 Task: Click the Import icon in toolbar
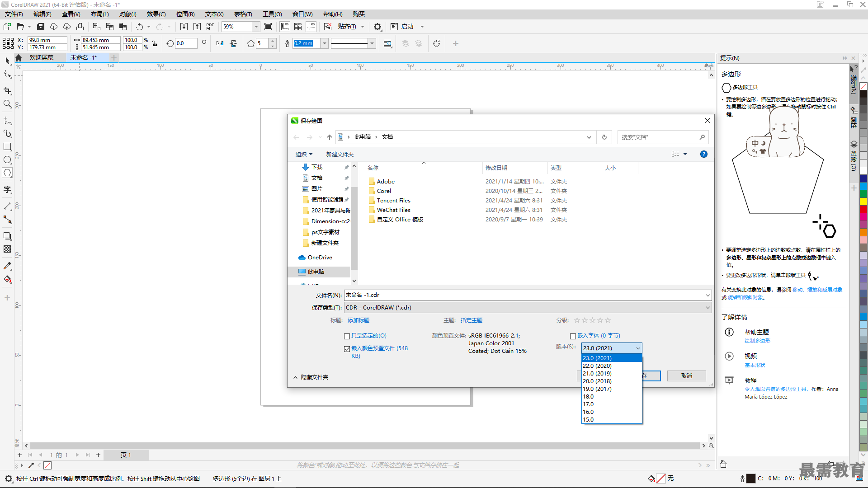pos(184,27)
